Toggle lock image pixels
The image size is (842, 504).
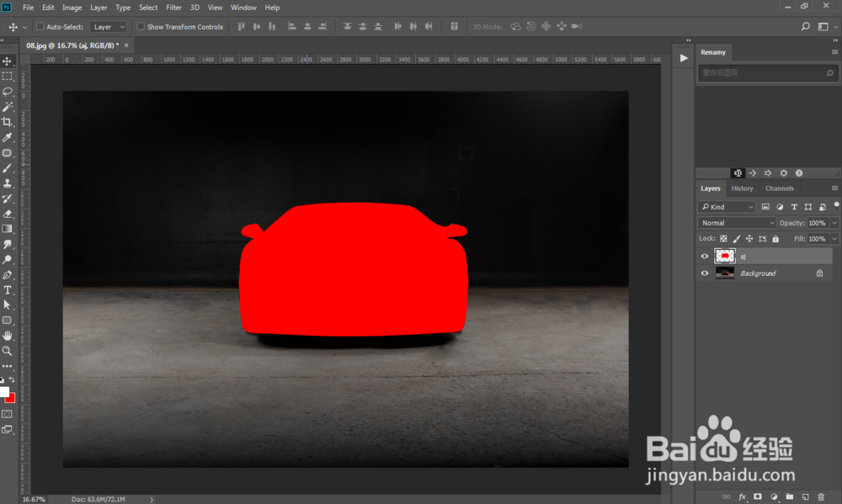[736, 239]
